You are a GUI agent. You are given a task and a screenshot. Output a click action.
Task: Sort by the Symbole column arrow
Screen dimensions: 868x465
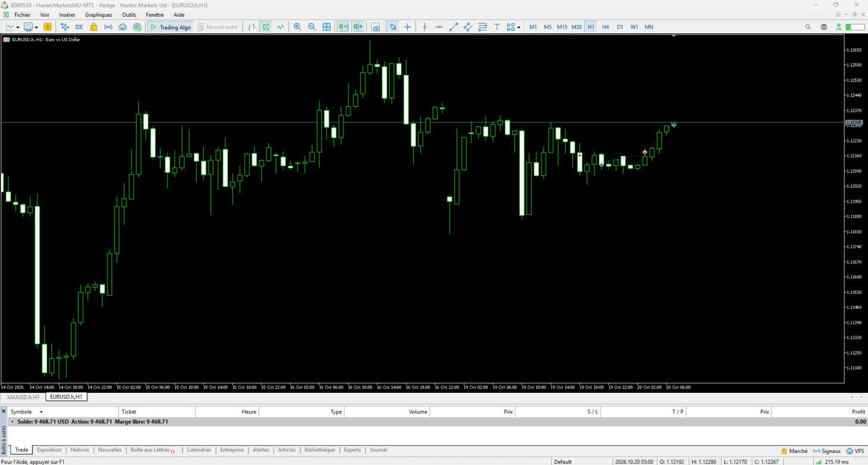(41, 412)
